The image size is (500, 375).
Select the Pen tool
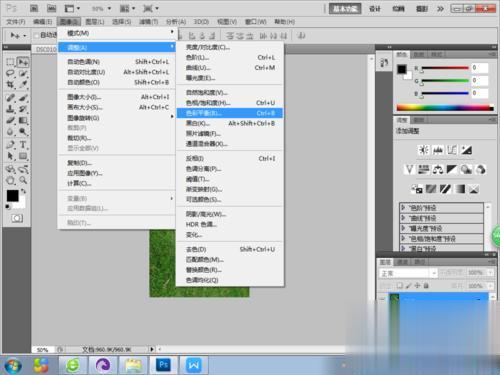click(11, 145)
